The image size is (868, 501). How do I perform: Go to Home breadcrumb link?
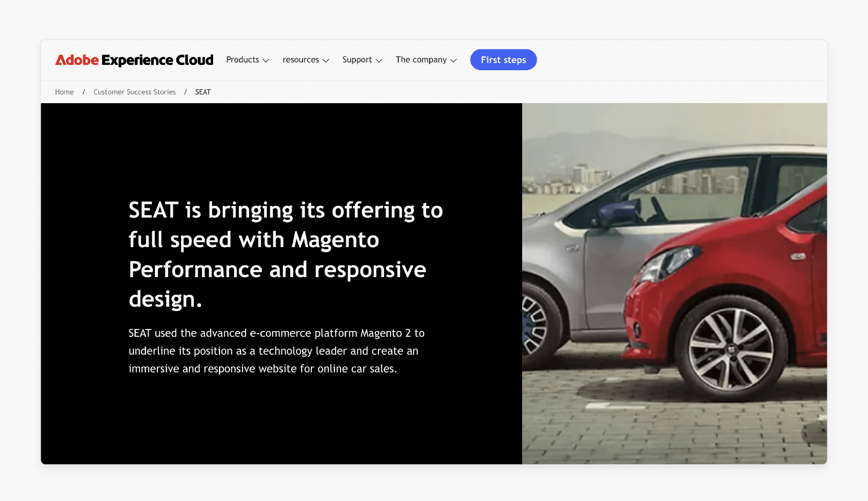tap(64, 92)
